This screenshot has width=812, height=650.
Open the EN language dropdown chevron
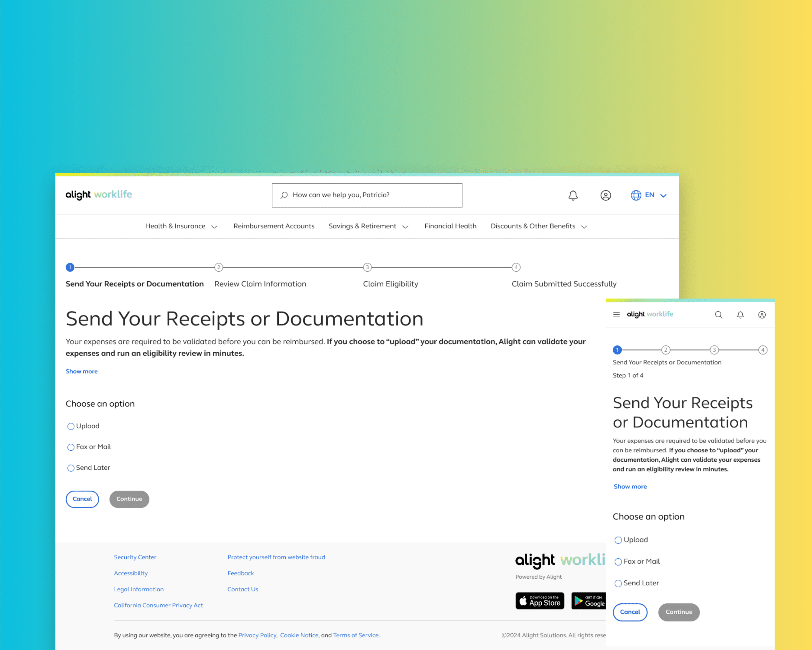[x=664, y=195]
